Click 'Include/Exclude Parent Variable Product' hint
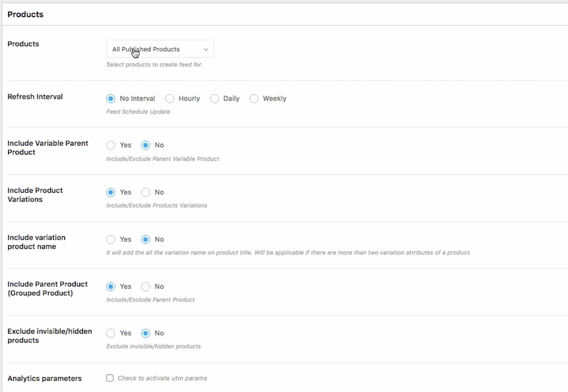Image resolution: width=568 pixels, height=392 pixels. 163,159
